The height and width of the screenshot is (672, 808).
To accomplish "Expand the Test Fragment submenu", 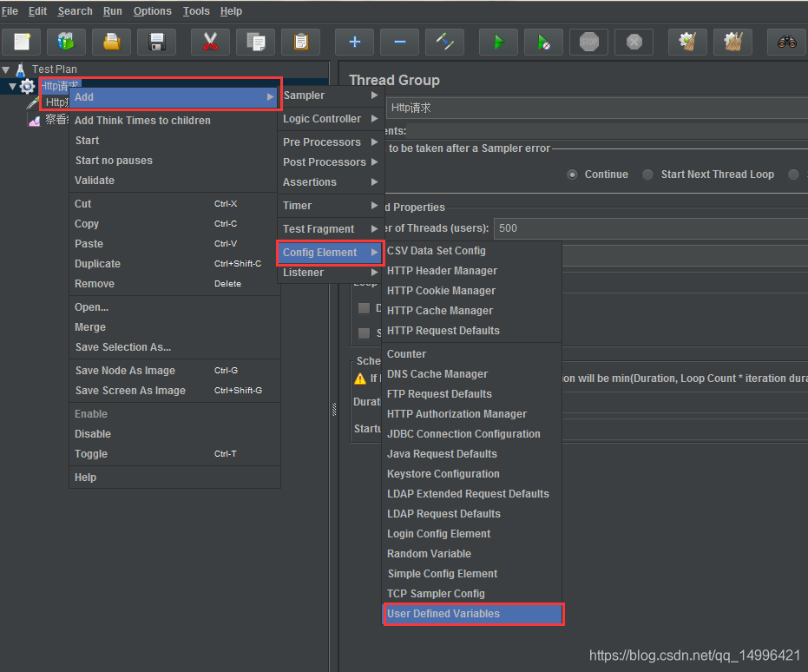I will click(x=331, y=229).
